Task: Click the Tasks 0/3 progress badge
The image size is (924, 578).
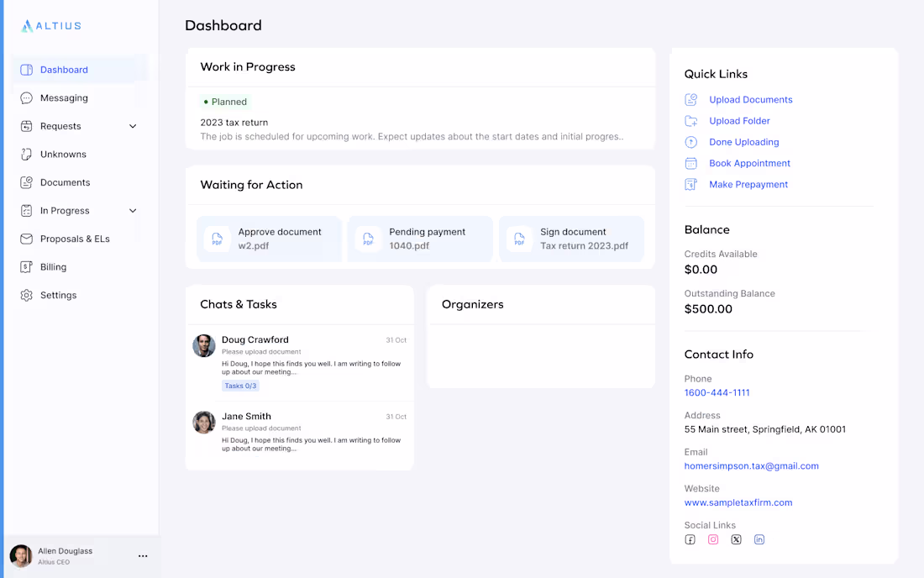Action: pos(240,385)
